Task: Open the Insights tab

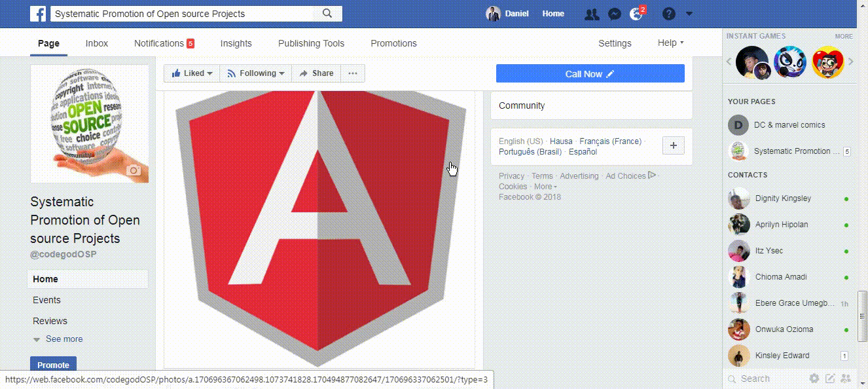Action: point(236,43)
